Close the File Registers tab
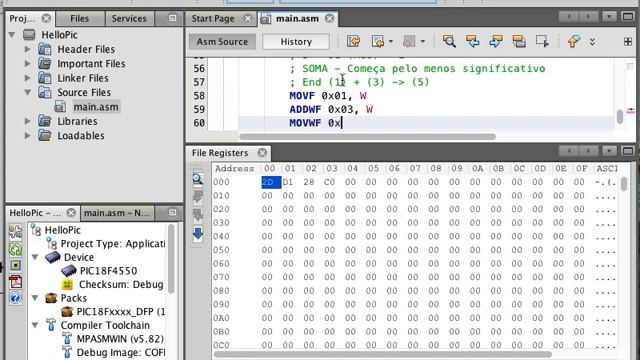The image size is (640, 360). coord(262,153)
